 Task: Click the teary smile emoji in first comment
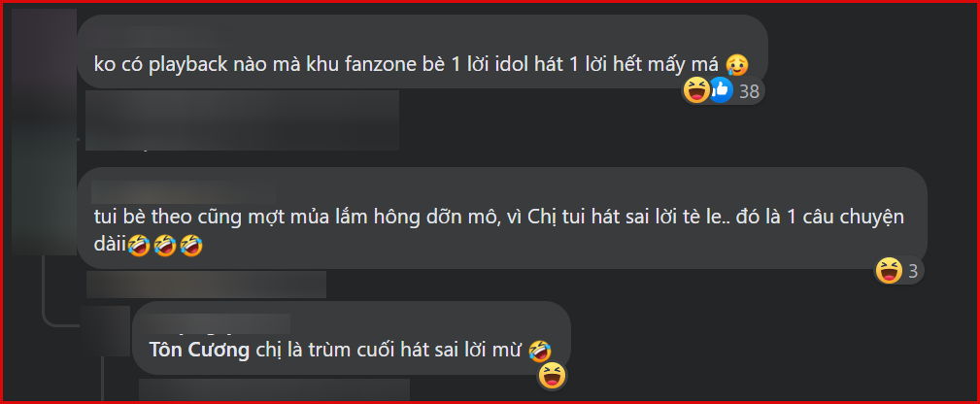[x=737, y=64]
